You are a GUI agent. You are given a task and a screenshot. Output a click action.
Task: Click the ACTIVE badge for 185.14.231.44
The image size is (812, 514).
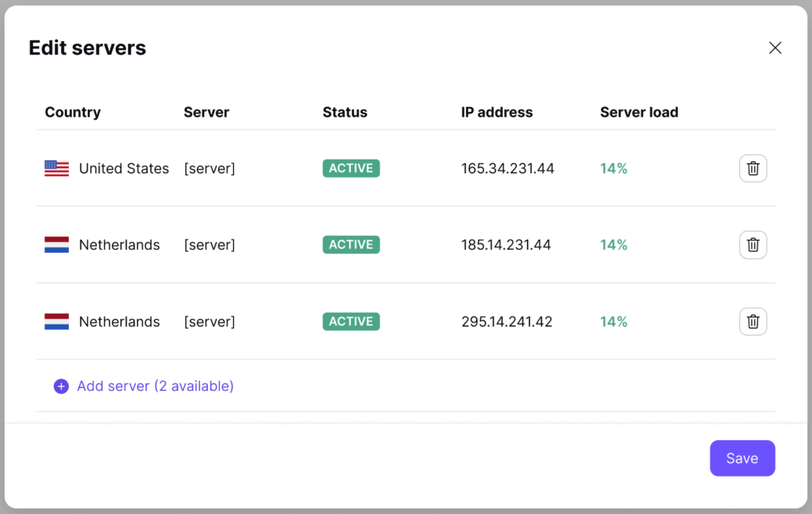(x=351, y=244)
